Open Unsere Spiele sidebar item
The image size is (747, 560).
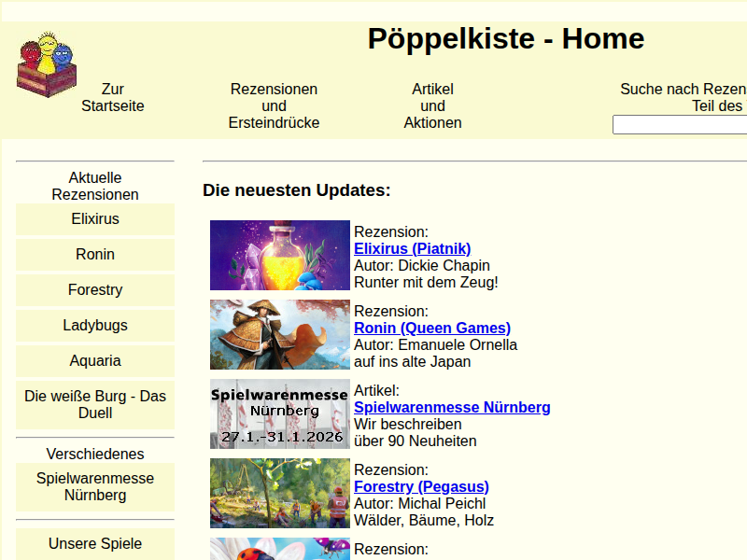[95, 544]
